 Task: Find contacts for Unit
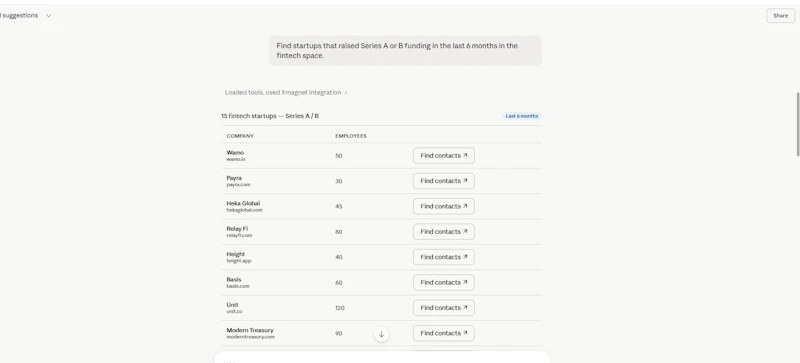443,308
